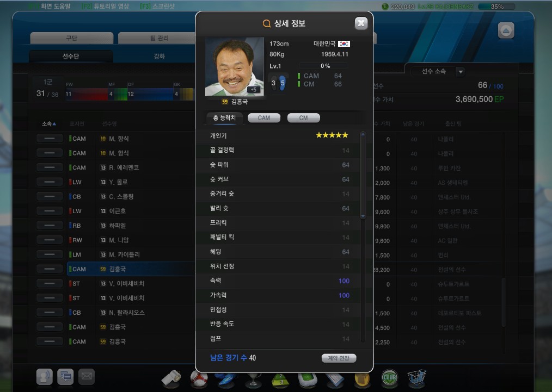552x392 pixels.
Task: Click the 계약 연장 contract extension button
Action: pyautogui.click(x=339, y=358)
